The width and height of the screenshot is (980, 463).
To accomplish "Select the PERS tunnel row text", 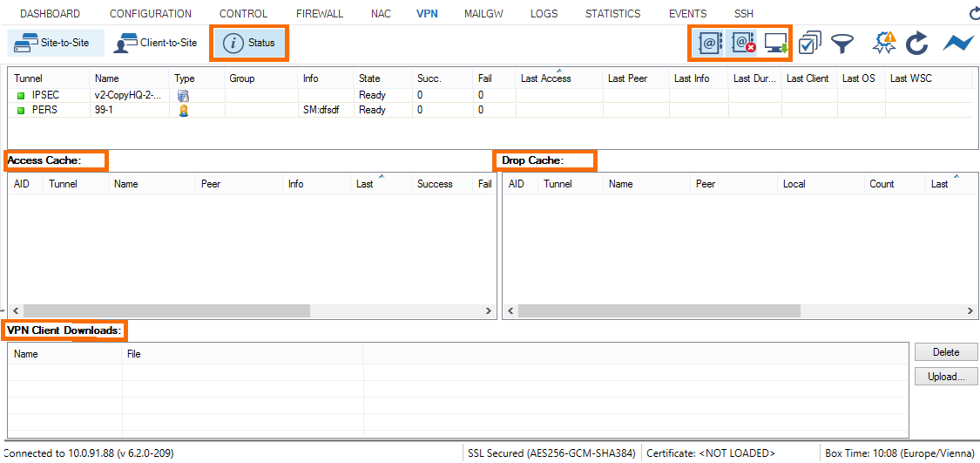I will (44, 110).
